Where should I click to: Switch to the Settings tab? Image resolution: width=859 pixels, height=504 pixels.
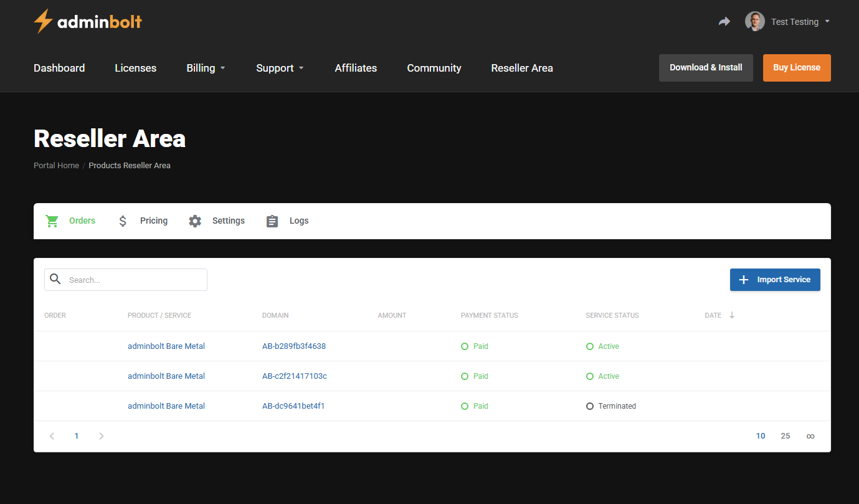coord(229,221)
